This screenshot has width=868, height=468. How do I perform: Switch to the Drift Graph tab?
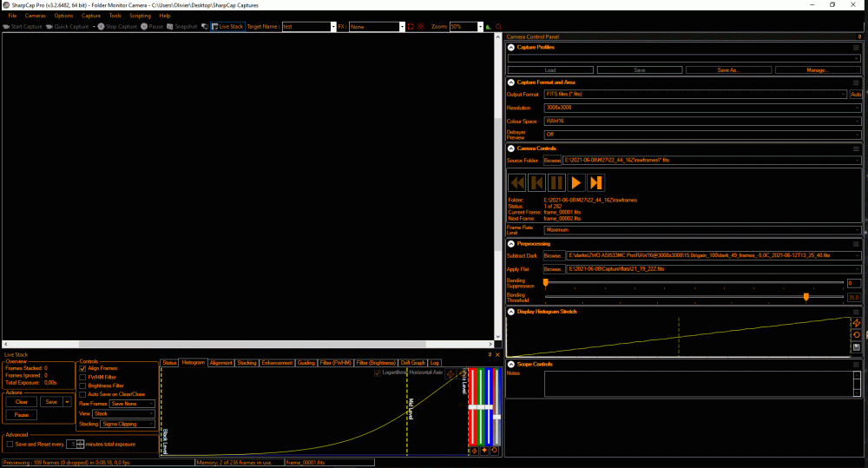coord(413,363)
